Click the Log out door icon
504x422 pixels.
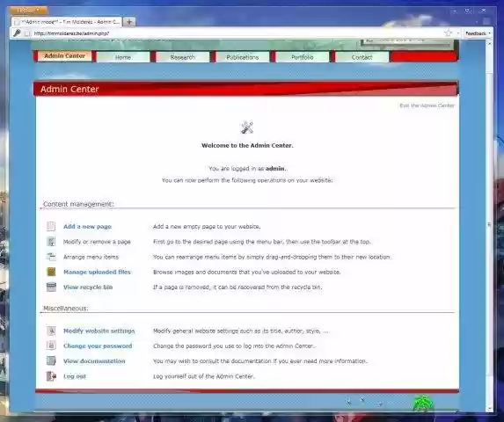[51, 375]
